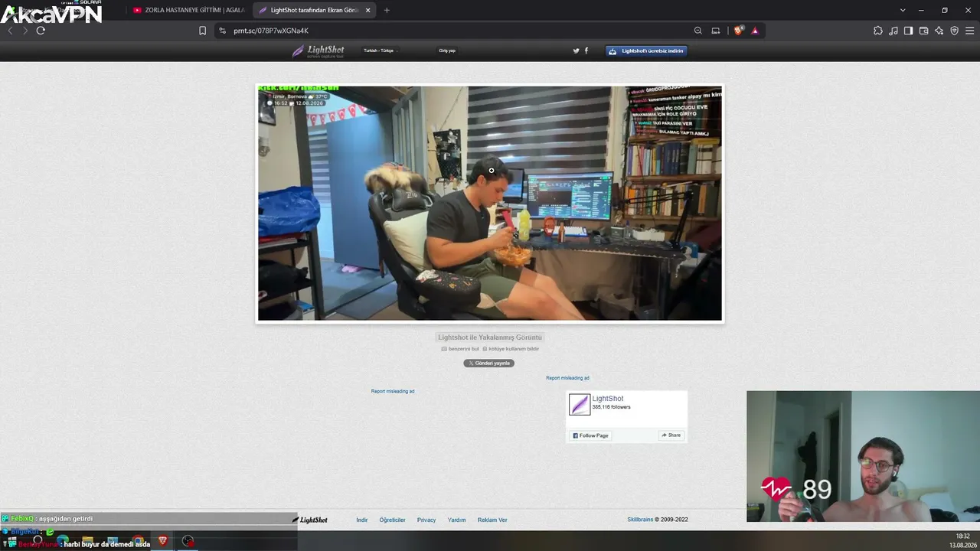Open a new browser tab
The height and width of the screenshot is (551, 980).
pyautogui.click(x=387, y=10)
